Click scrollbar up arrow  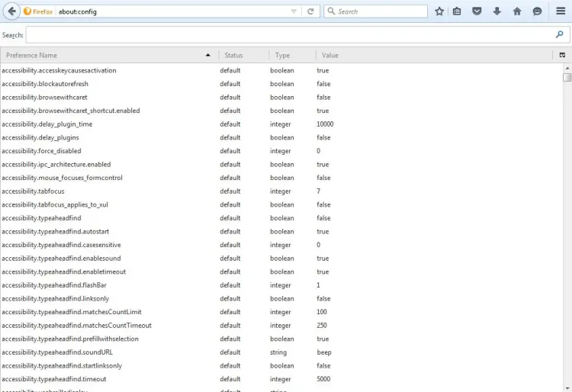pyautogui.click(x=567, y=68)
